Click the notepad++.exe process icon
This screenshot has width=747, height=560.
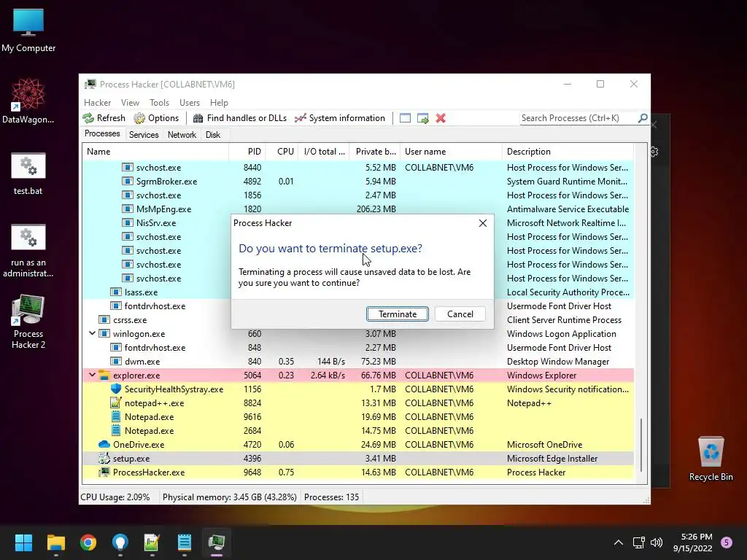click(116, 402)
